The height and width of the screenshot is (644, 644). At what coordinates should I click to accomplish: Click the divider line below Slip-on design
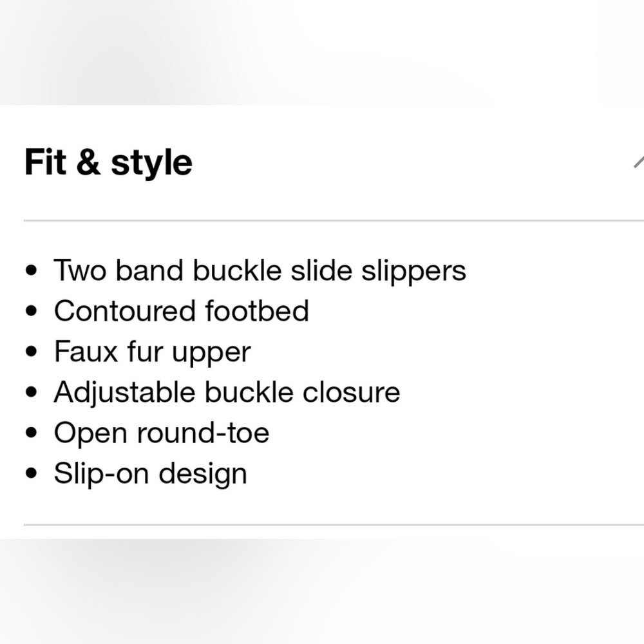click(x=334, y=525)
